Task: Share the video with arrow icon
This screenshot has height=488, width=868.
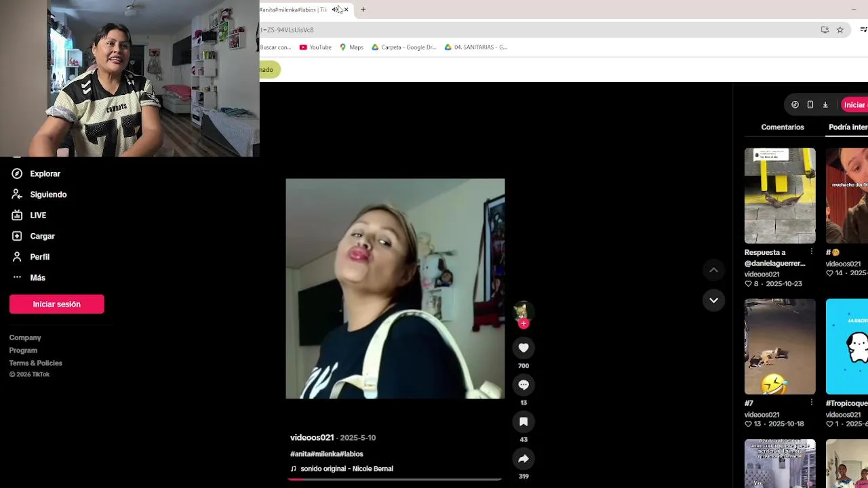Action: [524, 459]
